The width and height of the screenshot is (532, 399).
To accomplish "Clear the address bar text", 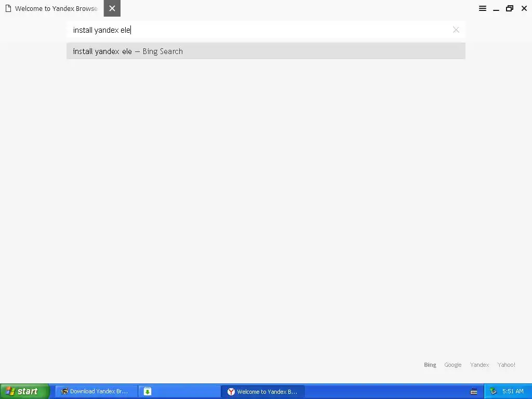I will click(456, 30).
